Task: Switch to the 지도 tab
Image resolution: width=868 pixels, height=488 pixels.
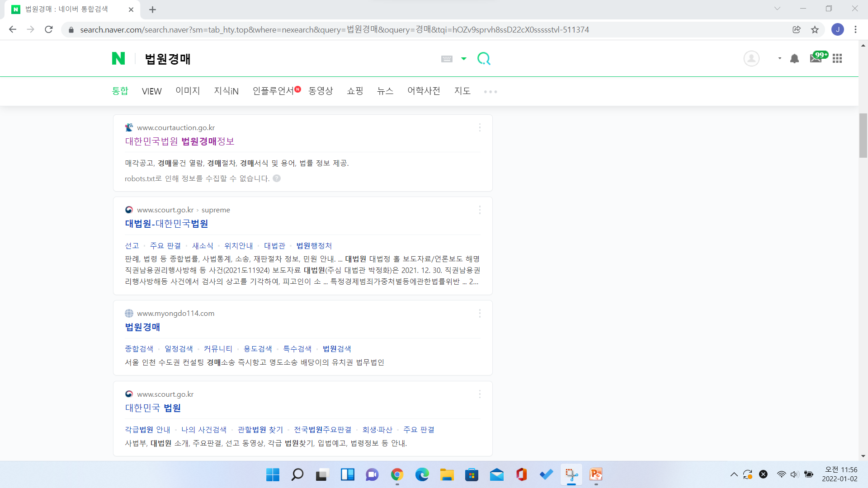Action: point(462,91)
